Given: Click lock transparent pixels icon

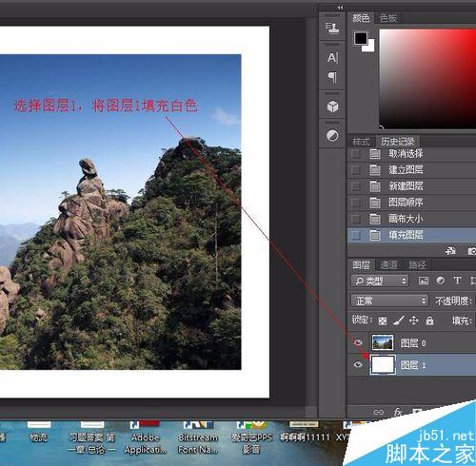Looking at the screenshot, I should 383,320.
